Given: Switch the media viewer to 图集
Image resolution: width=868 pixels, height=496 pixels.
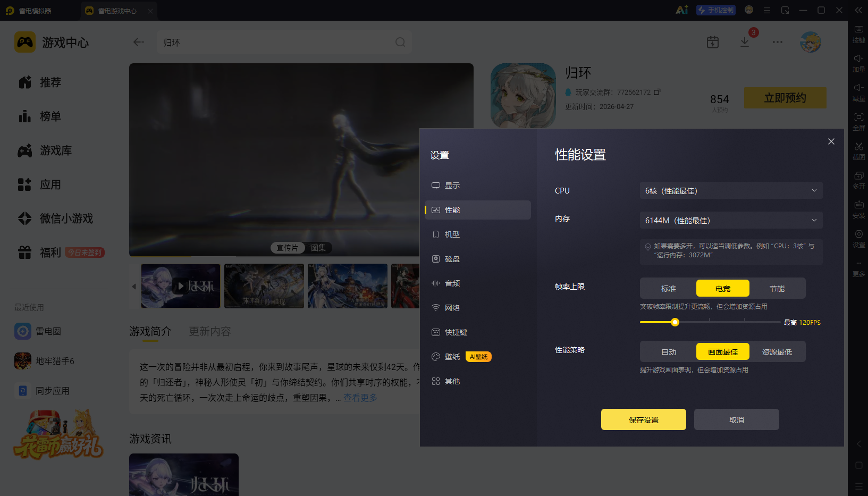Looking at the screenshot, I should [x=318, y=248].
